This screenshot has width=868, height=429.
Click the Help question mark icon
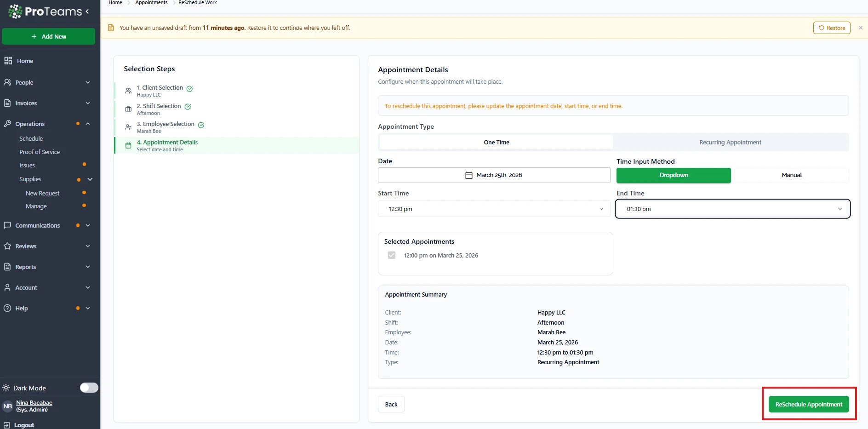point(7,308)
